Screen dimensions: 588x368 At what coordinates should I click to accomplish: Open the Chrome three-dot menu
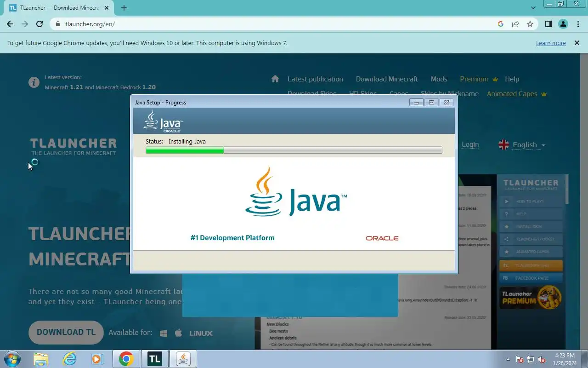pyautogui.click(x=578, y=24)
